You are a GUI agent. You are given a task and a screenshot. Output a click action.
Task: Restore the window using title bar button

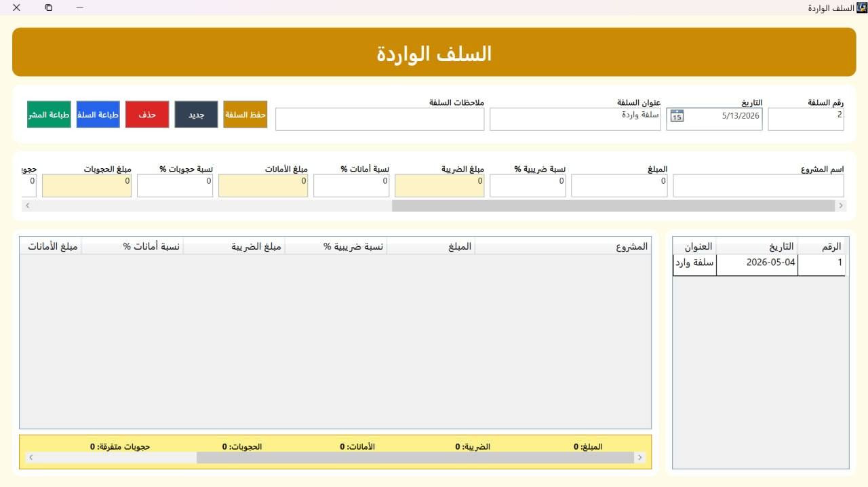click(x=49, y=7)
